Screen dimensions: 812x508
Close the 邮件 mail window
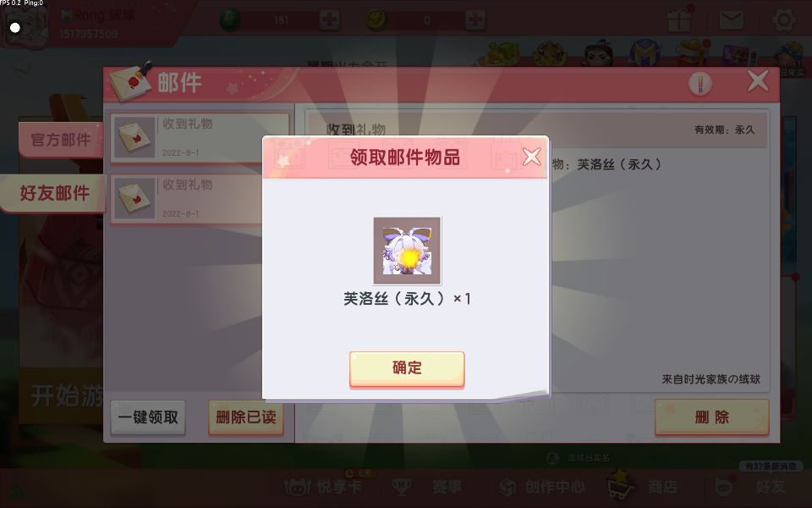click(758, 81)
